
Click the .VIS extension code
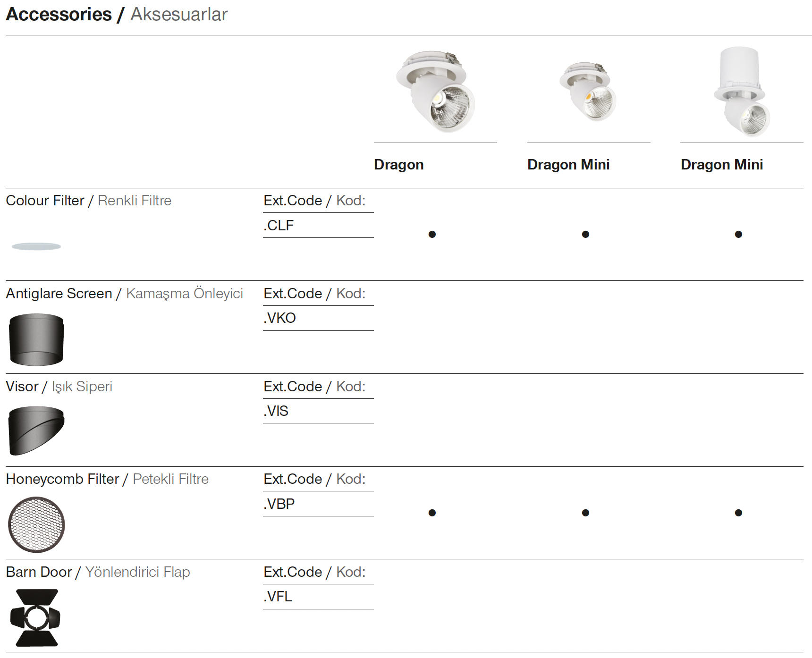point(276,411)
